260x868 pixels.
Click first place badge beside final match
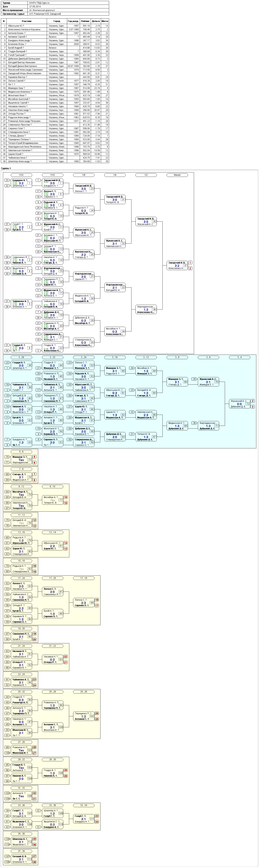[x=191, y=263]
